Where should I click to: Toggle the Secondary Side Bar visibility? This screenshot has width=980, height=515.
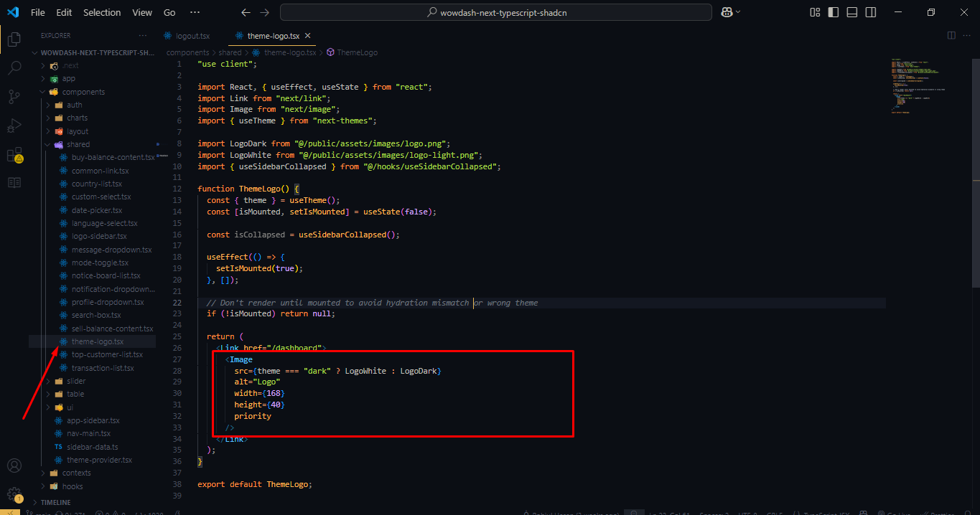pyautogui.click(x=869, y=12)
